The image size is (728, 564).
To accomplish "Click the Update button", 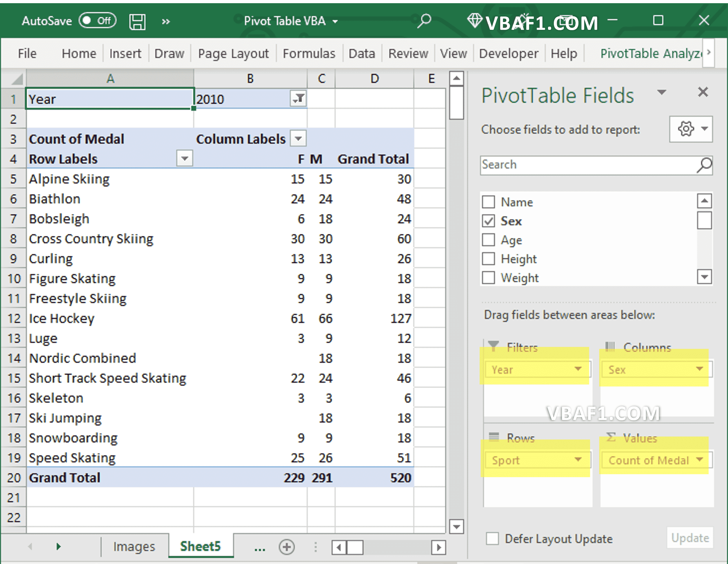I will pyautogui.click(x=690, y=538).
